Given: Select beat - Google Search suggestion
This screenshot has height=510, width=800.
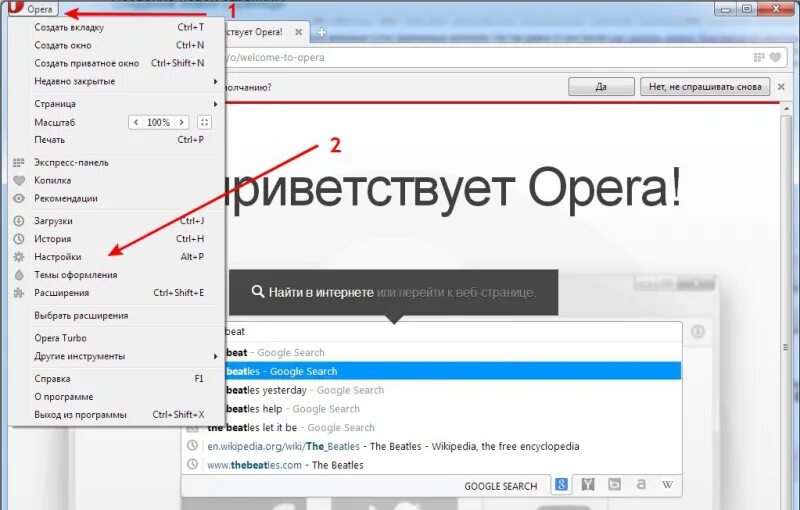Looking at the screenshot, I should click(452, 352).
